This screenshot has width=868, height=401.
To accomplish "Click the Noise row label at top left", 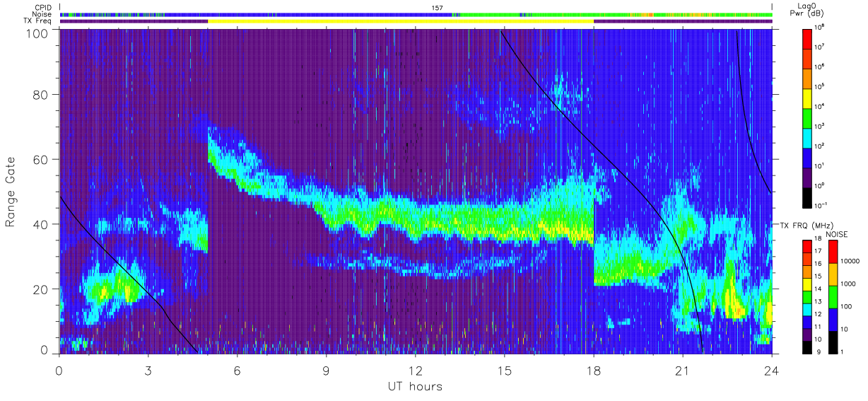I will point(40,14).
